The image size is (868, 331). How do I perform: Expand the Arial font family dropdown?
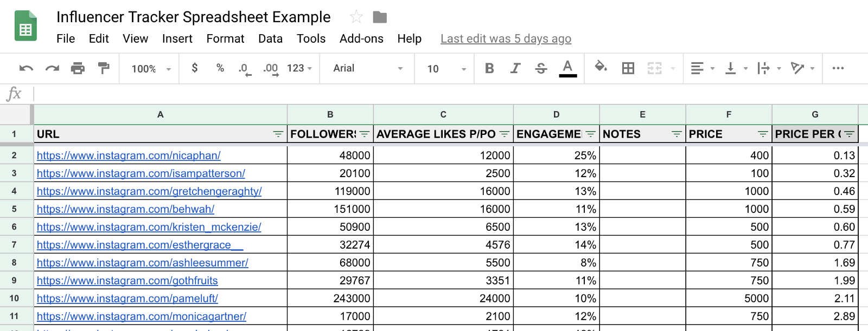tap(368, 68)
